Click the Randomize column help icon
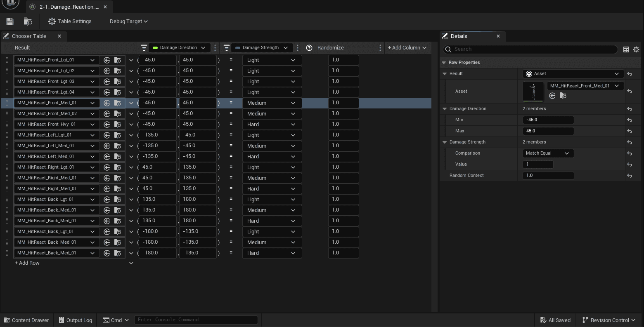Viewport: 644px width, 327px height. [309, 48]
